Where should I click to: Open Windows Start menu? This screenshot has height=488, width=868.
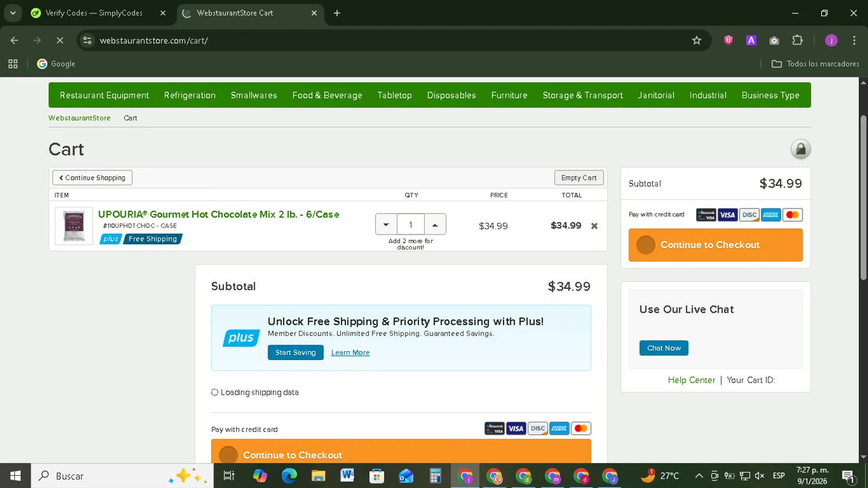pyautogui.click(x=15, y=476)
